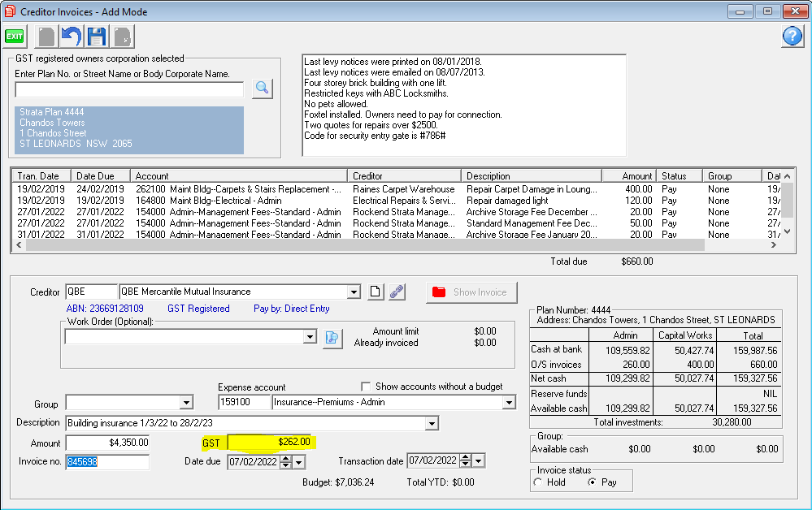
Task: Click the blue undo arrow icon
Action: coord(72,37)
